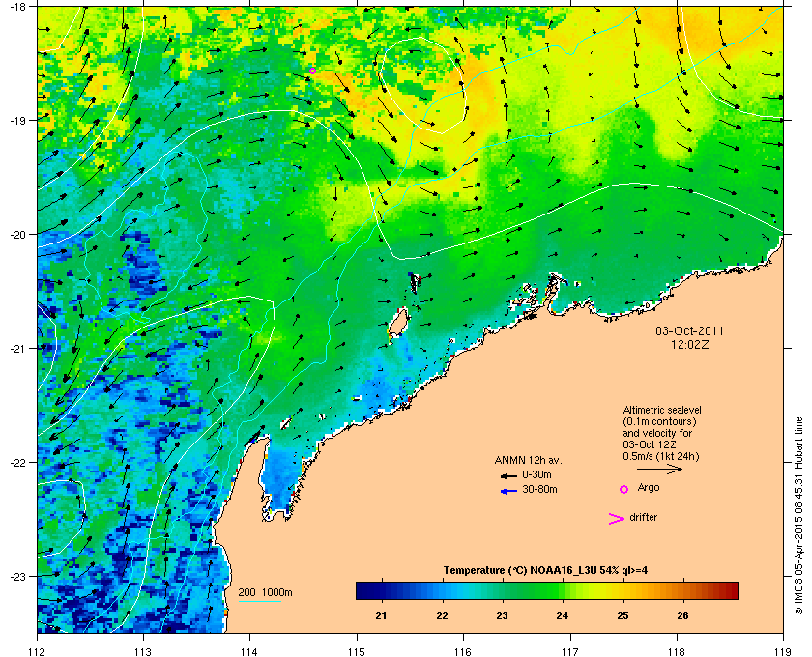Viewport: 812px width, 657px height.
Task: Click the '12:02Z' time label
Action: [x=690, y=344]
